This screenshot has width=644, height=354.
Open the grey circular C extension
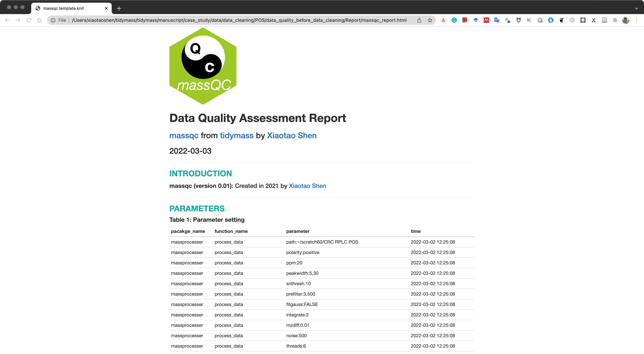coord(540,20)
